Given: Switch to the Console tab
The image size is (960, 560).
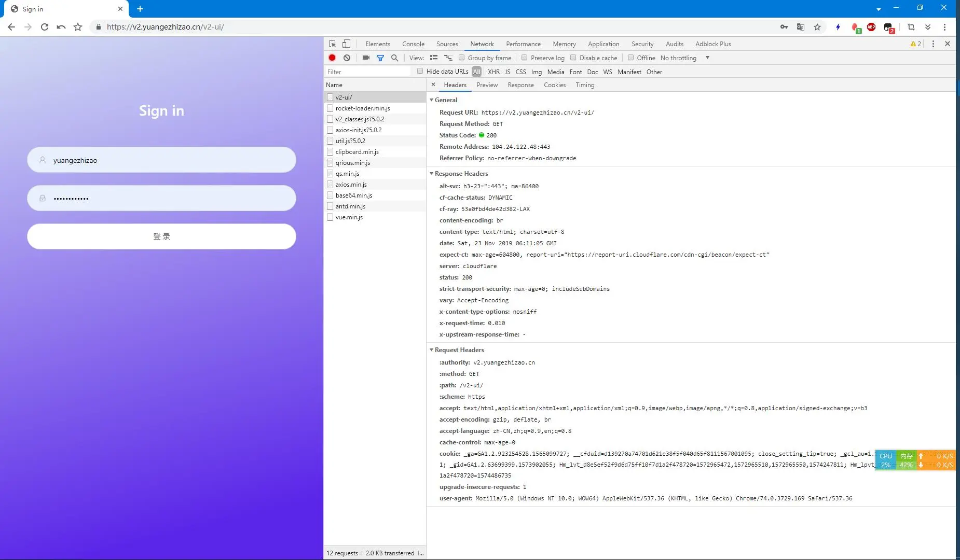Looking at the screenshot, I should 413,44.
